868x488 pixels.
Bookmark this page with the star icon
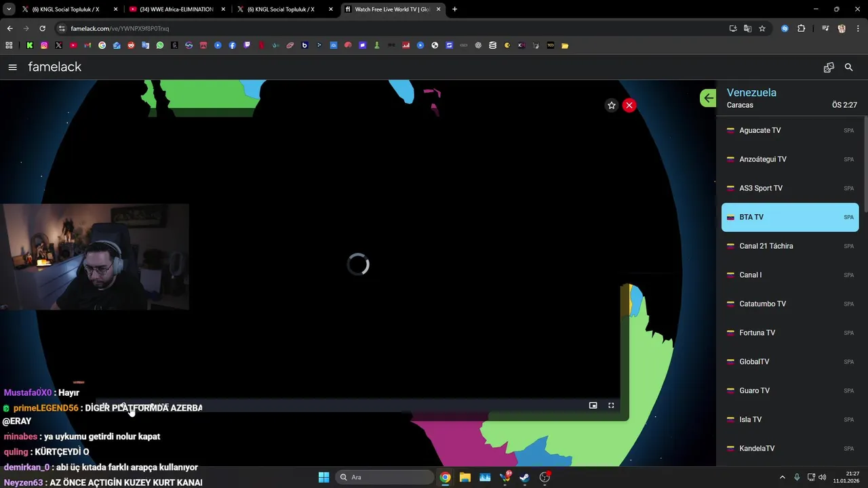click(x=762, y=28)
